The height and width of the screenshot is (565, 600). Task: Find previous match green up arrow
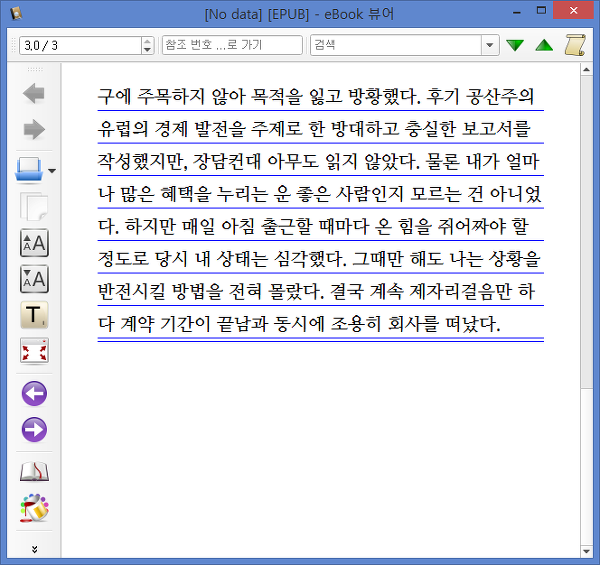click(x=544, y=45)
